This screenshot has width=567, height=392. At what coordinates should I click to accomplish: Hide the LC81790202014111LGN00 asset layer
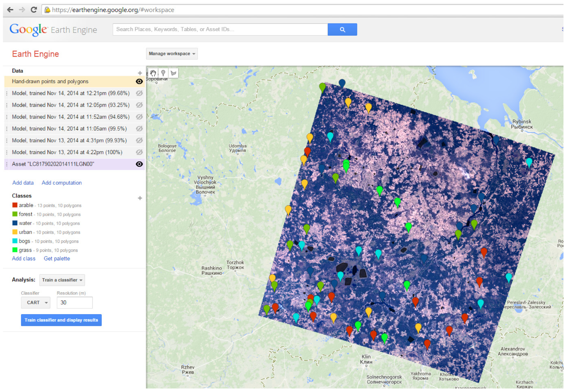(139, 164)
